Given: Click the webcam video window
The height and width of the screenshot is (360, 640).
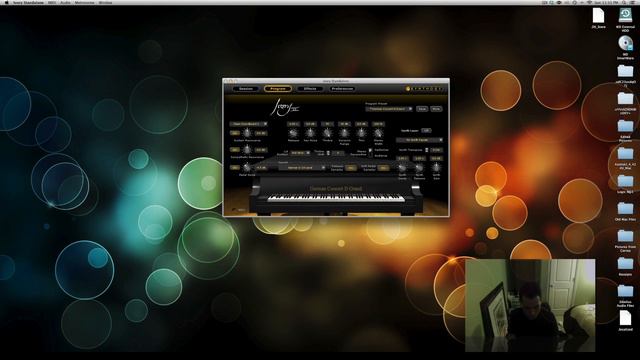Looking at the screenshot, I should (x=530, y=305).
